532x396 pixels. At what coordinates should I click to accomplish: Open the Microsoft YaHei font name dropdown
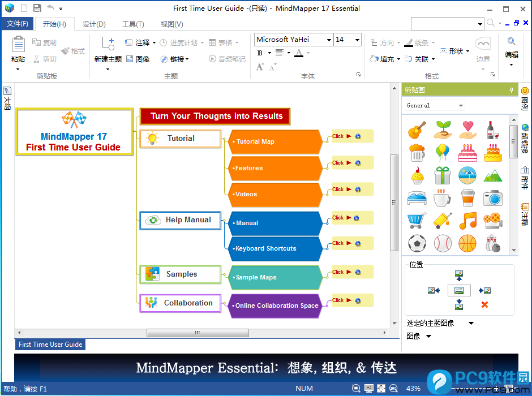click(x=329, y=40)
